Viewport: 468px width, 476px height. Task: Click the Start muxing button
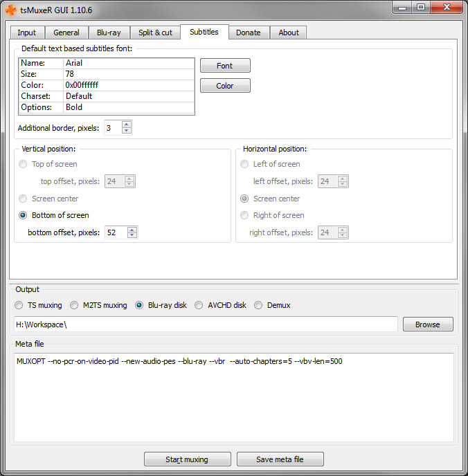[x=188, y=459]
